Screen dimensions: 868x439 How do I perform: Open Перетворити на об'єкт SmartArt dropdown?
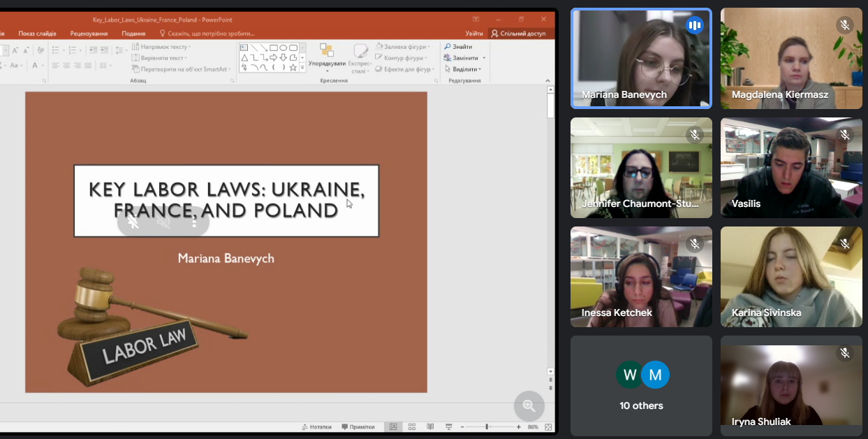pos(182,69)
